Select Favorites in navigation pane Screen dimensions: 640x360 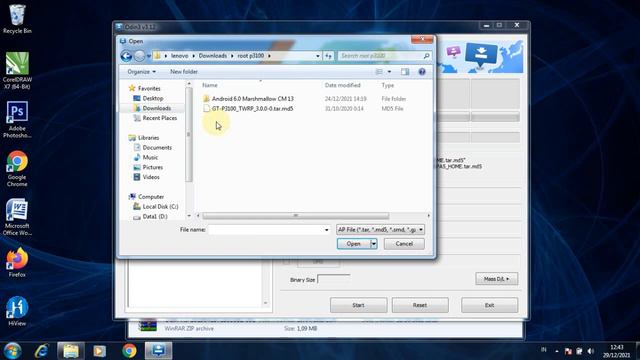[149, 89]
